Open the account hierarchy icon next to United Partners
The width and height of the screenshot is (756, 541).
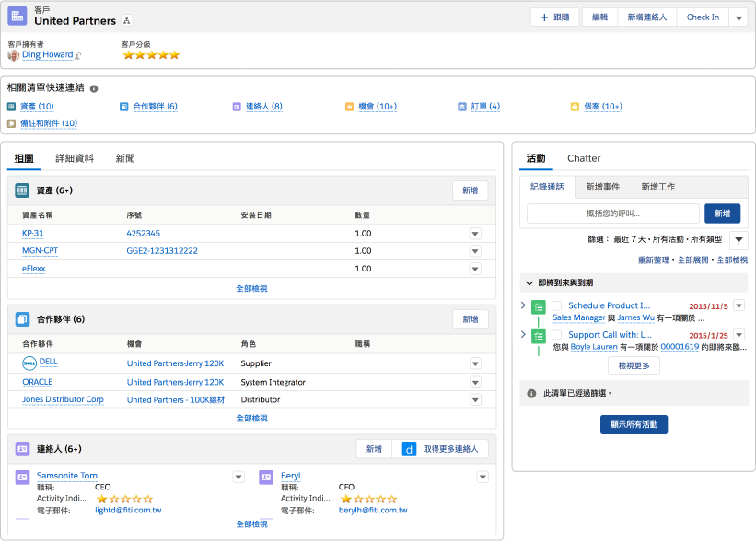[x=127, y=21]
